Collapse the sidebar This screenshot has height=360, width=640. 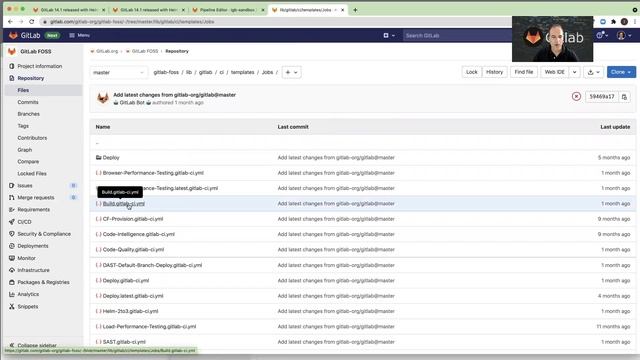point(33,345)
